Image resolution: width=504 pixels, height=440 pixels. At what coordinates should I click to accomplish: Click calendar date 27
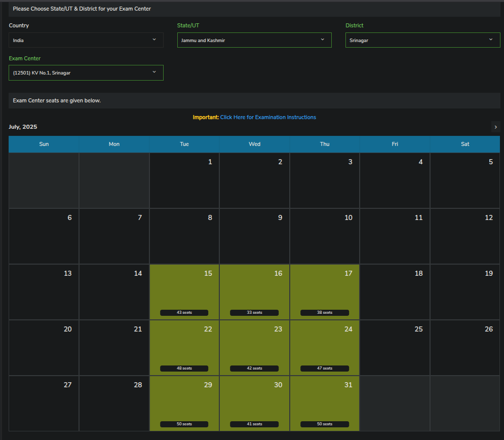(x=44, y=404)
